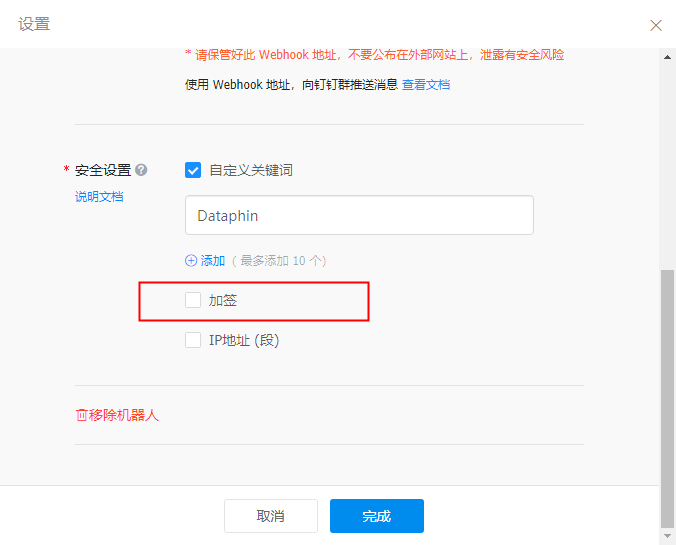Image resolution: width=676 pixels, height=545 pixels.
Task: Click the help question mark next to 安全设置
Action: click(x=141, y=170)
